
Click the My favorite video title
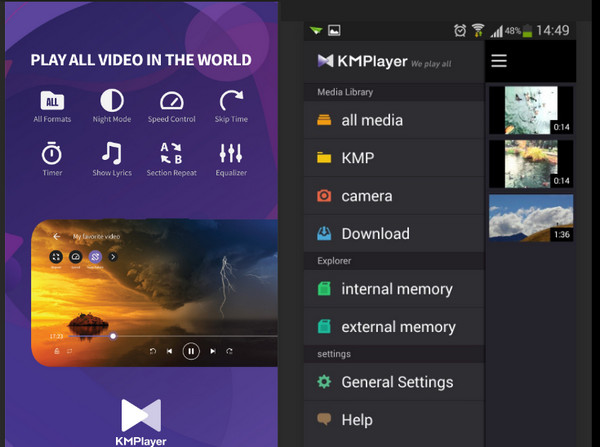96,237
